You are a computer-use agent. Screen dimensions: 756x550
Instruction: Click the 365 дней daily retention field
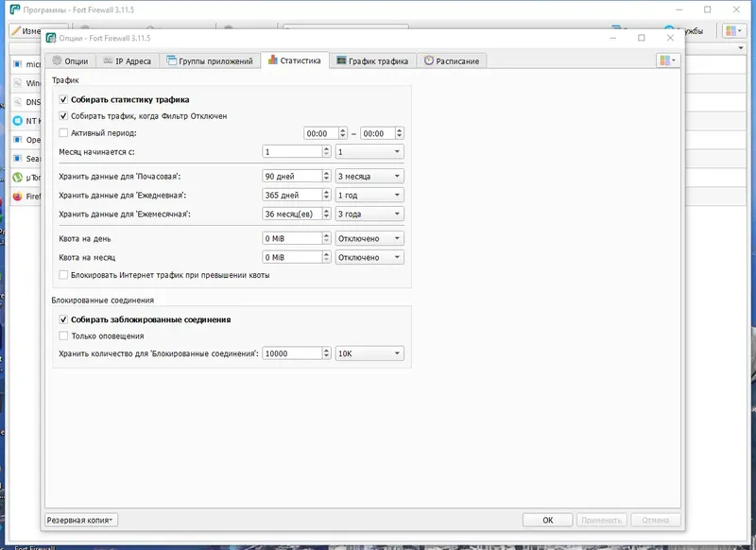[x=292, y=196]
